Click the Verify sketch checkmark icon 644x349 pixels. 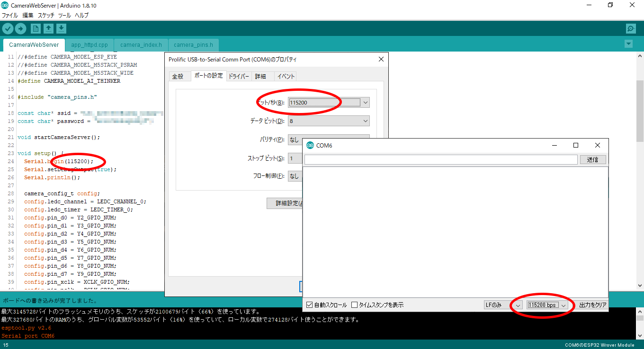[x=8, y=29]
